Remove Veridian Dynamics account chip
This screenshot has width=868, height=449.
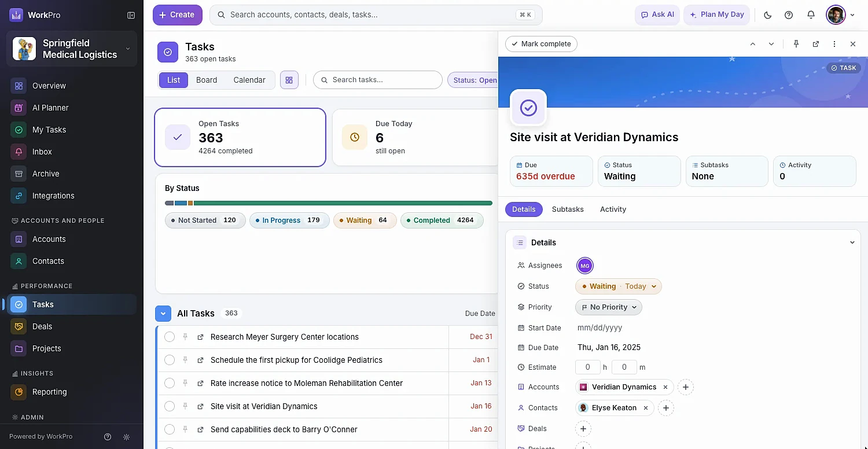[x=665, y=387]
